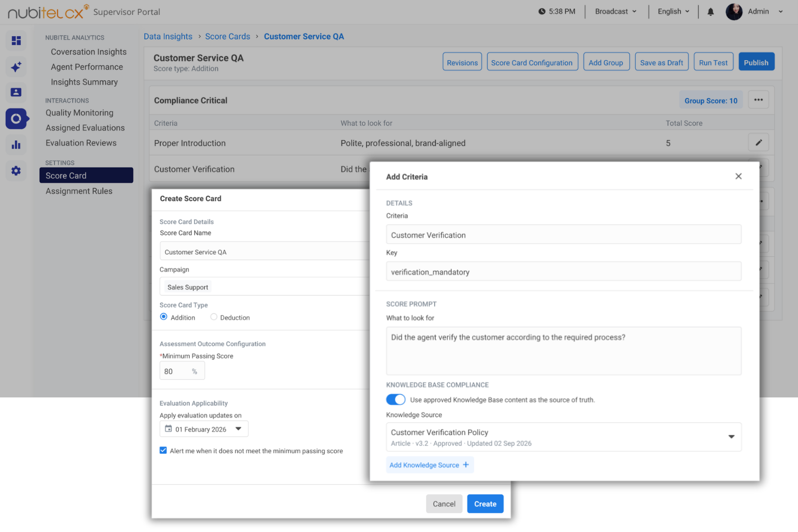Select the Addition score card type
798x532 pixels.
point(164,317)
